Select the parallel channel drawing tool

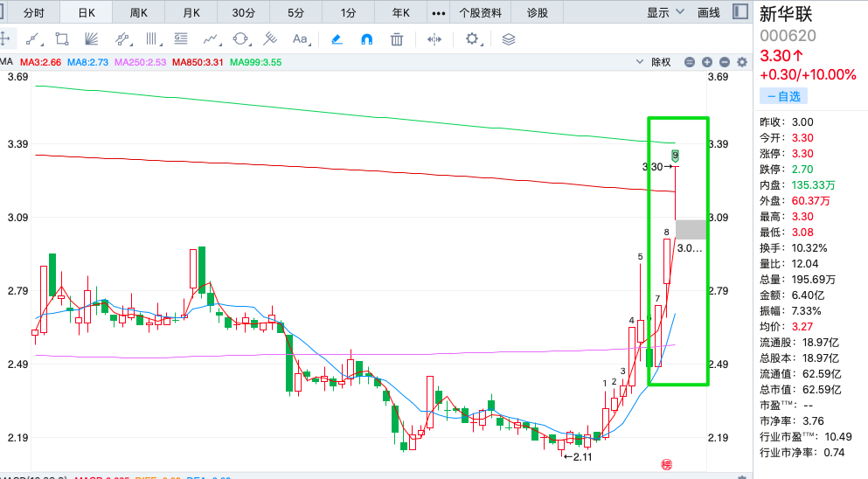click(x=122, y=38)
